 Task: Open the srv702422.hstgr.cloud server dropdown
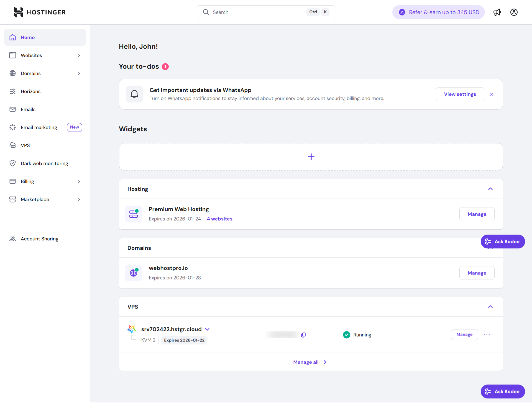coord(207,329)
